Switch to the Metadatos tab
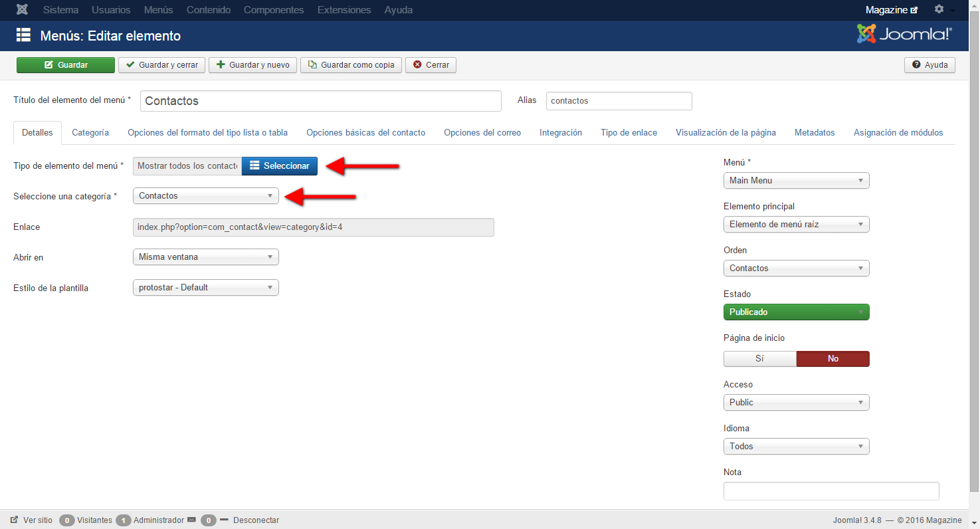This screenshot has width=980, height=529. pyautogui.click(x=815, y=132)
